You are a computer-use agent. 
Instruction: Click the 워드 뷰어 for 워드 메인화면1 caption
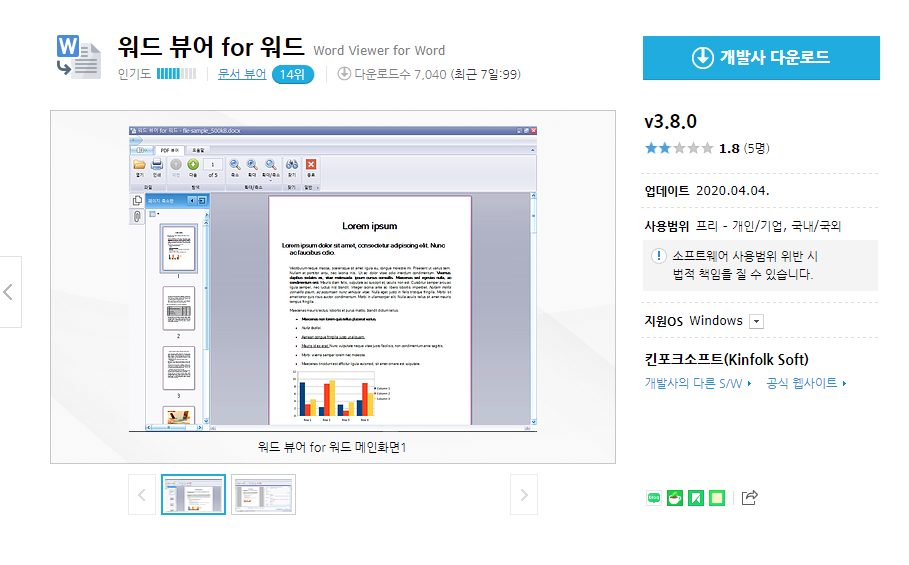(332, 447)
